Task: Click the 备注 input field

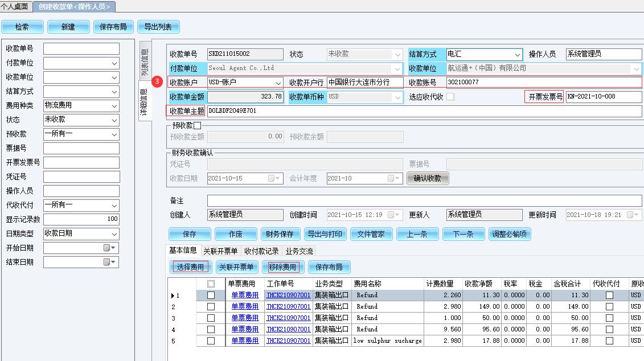Action: point(424,201)
